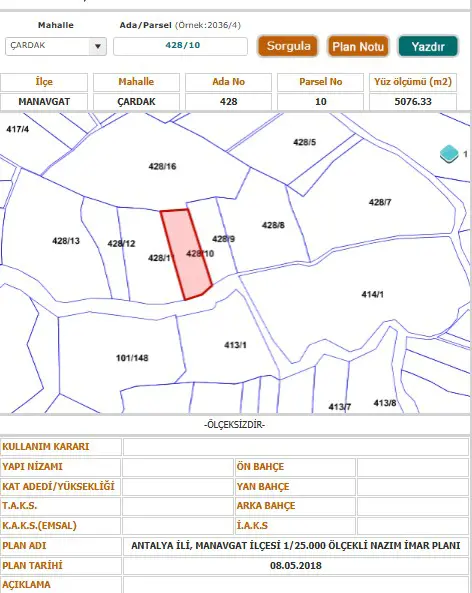Click parcel 428/5 on the map
The height and width of the screenshot is (593, 472).
click(x=304, y=142)
